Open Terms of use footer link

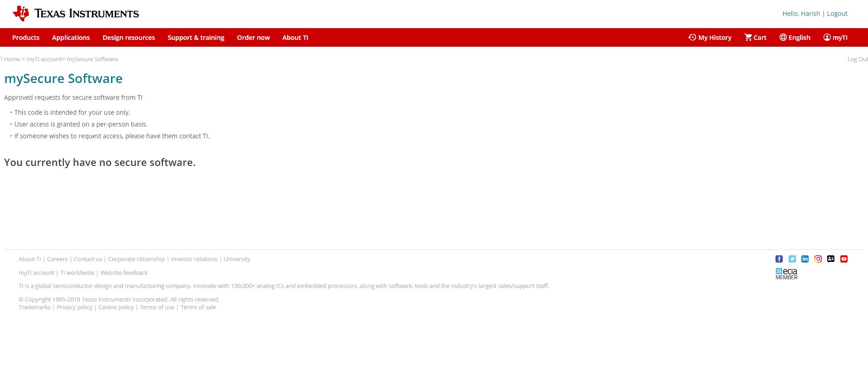[157, 307]
